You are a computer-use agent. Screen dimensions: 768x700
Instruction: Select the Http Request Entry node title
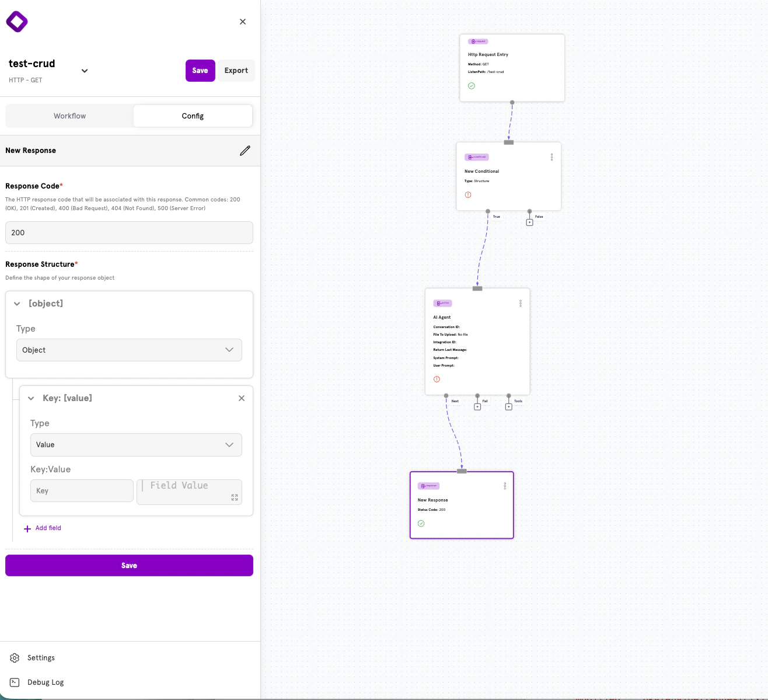pos(488,54)
